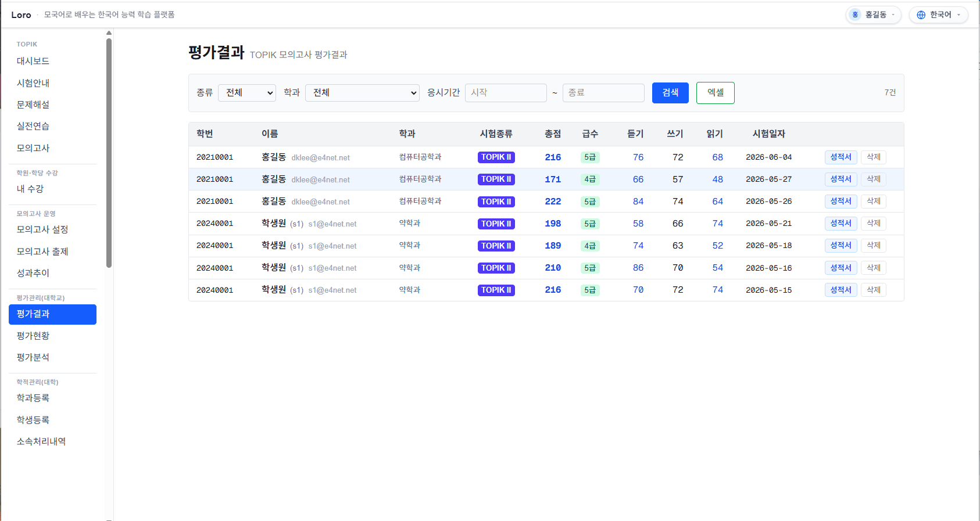Open 성적서 for the 2026-05-27 exam row
Image resolution: width=980 pixels, height=521 pixels.
click(x=840, y=179)
